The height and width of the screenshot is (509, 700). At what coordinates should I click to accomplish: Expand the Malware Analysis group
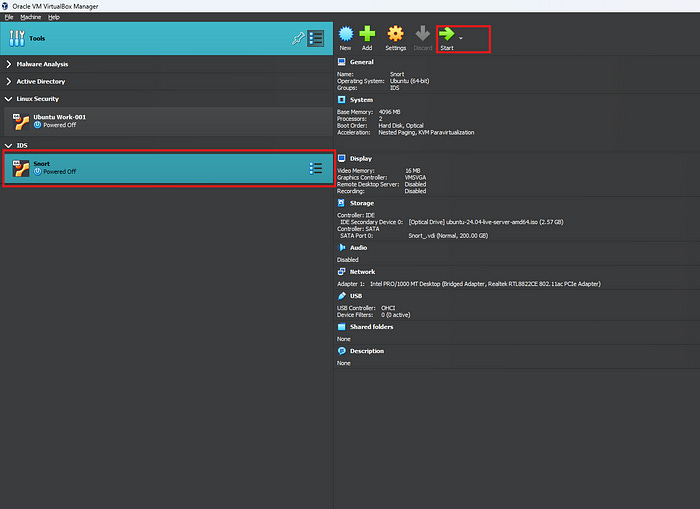[8, 64]
